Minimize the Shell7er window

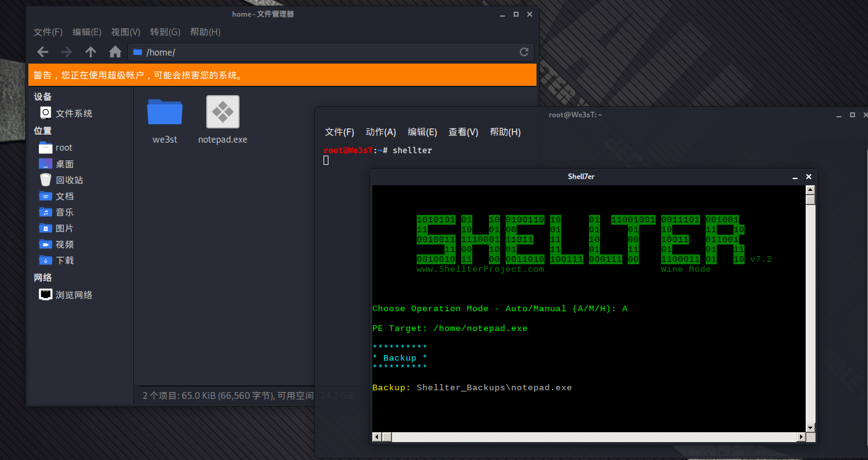pyautogui.click(x=796, y=177)
